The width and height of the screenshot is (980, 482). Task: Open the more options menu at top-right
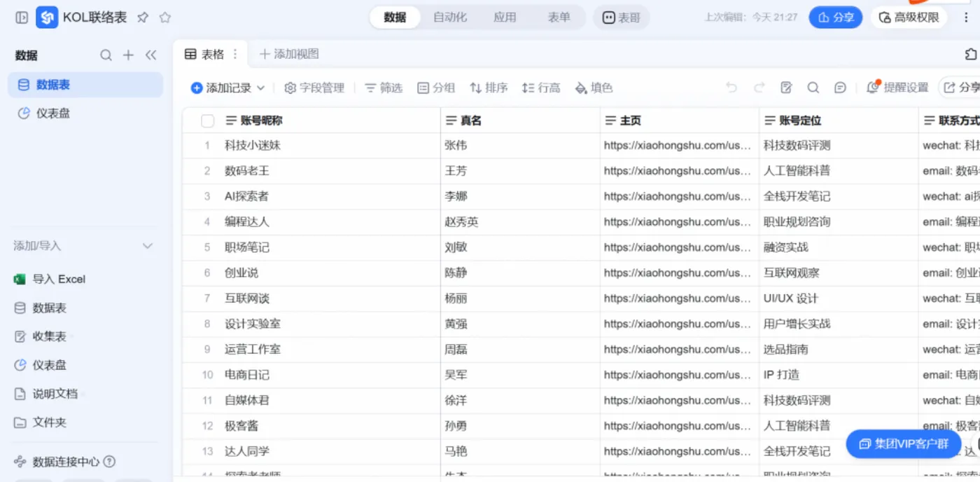click(x=966, y=18)
